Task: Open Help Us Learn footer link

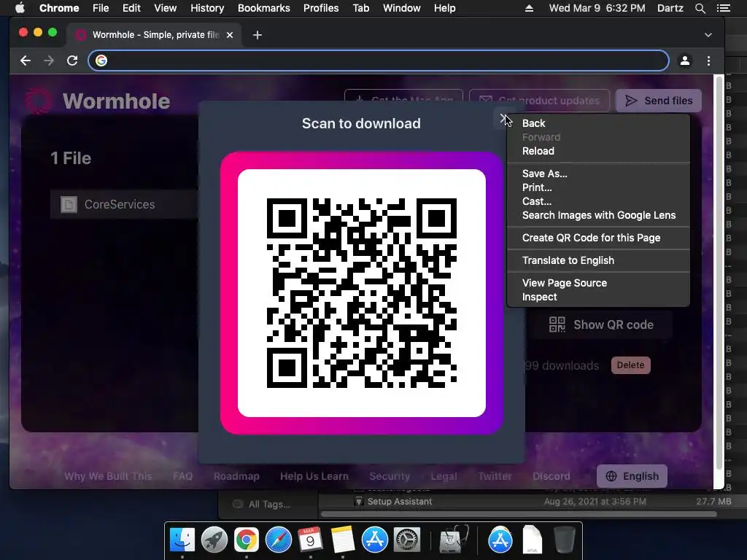Action: 314,476
